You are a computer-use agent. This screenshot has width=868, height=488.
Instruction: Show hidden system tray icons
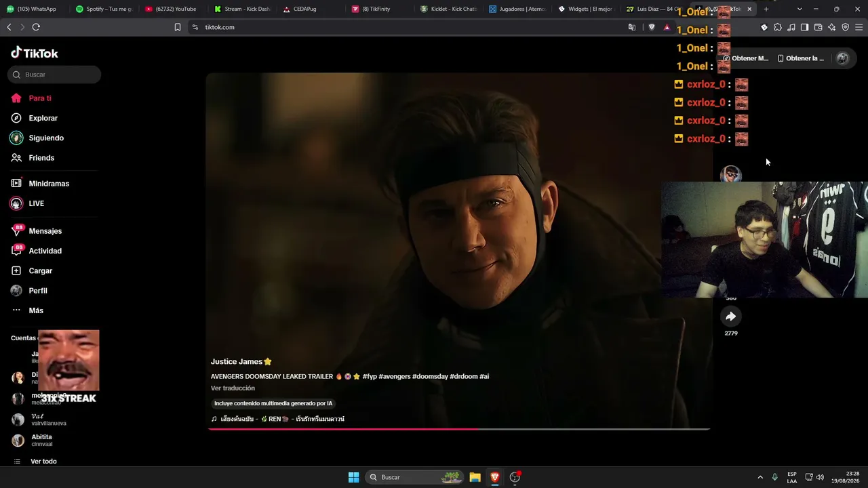click(760, 477)
